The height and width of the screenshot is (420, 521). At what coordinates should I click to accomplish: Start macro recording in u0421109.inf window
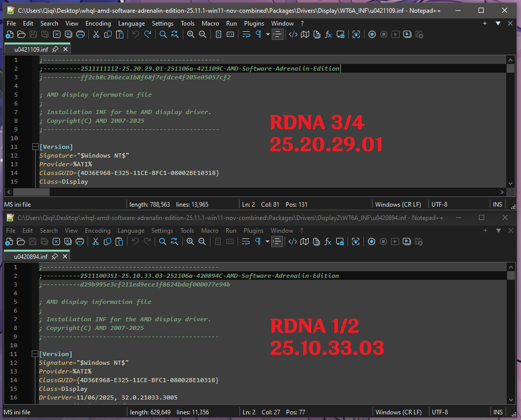(x=372, y=34)
